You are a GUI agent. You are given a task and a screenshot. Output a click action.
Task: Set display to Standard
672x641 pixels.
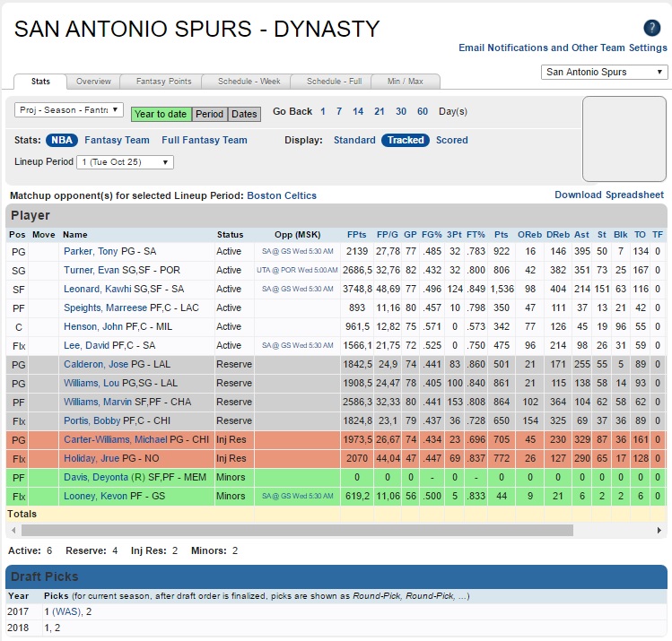[354, 140]
